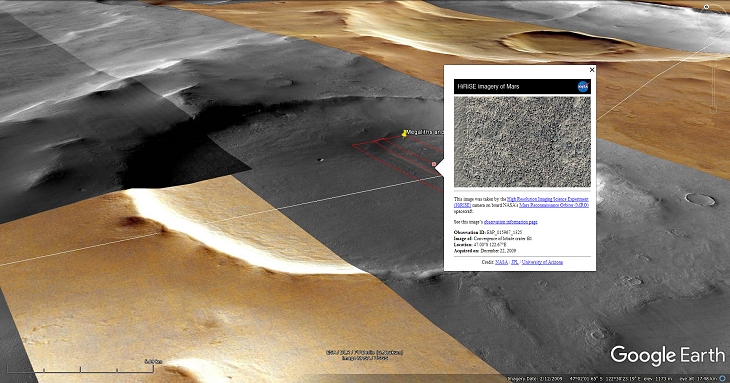Select the Acquired on date in balloon
The height and width of the screenshot is (383, 730).
485,251
